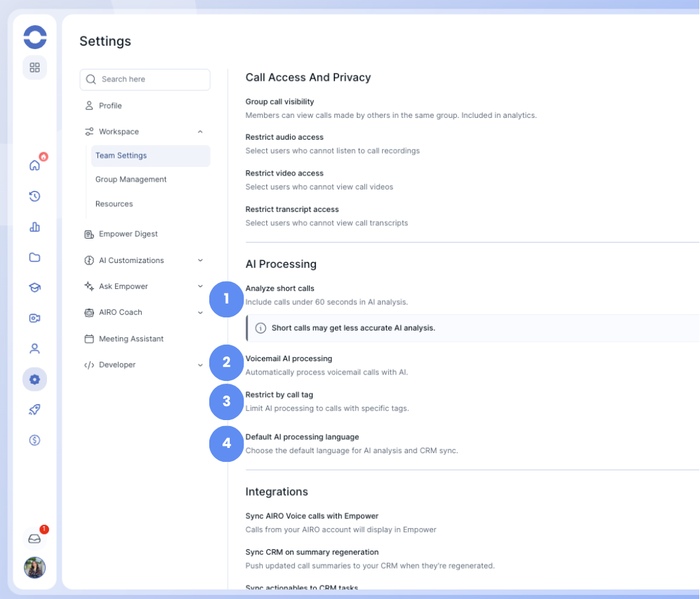Open call history clock icon

pos(35,196)
